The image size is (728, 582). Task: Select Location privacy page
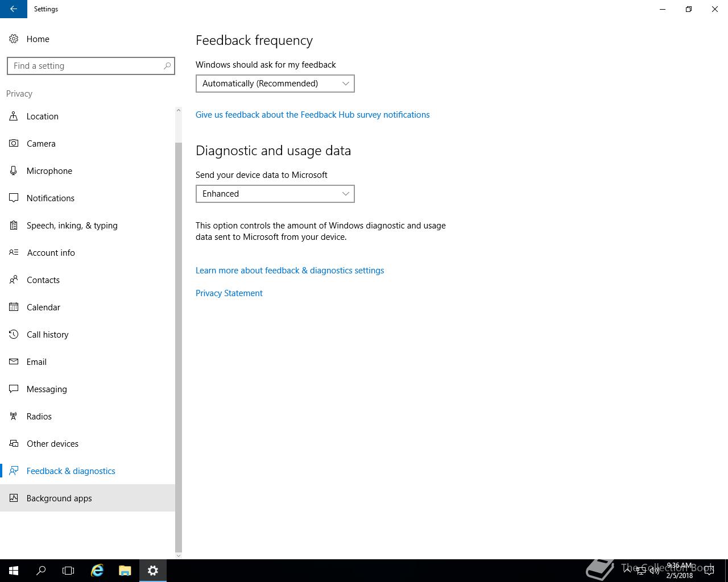88,116
